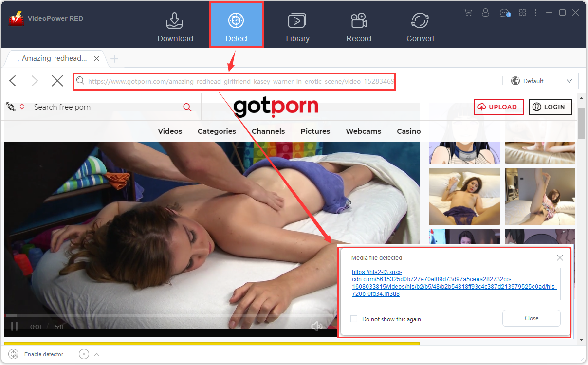Click the clock schedule icon in bottom bar
588x365 pixels.
pos(84,354)
